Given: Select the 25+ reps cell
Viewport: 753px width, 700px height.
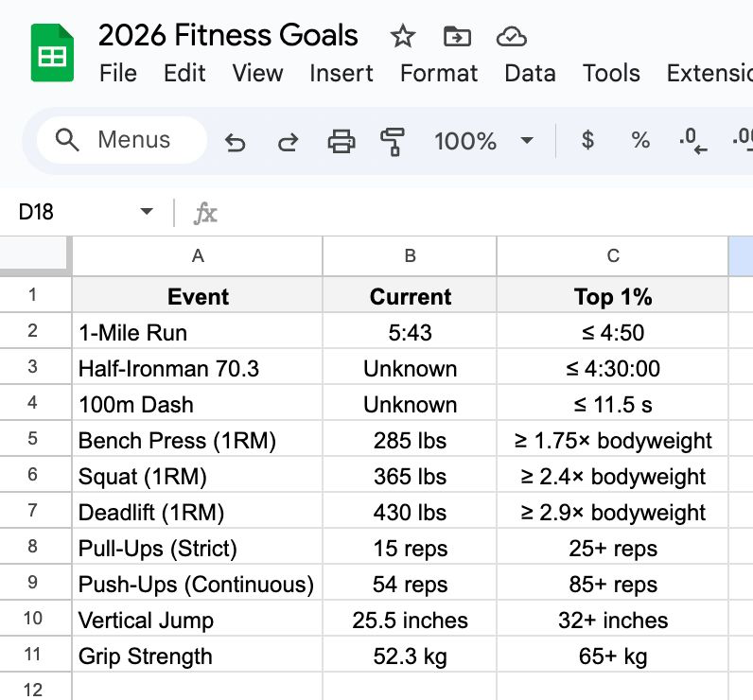Looking at the screenshot, I should 613,547.
